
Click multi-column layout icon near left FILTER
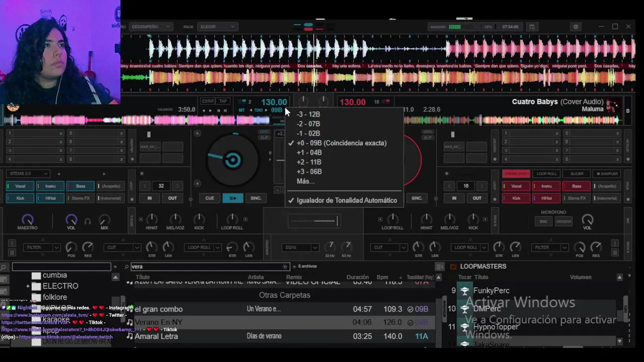(x=12, y=251)
